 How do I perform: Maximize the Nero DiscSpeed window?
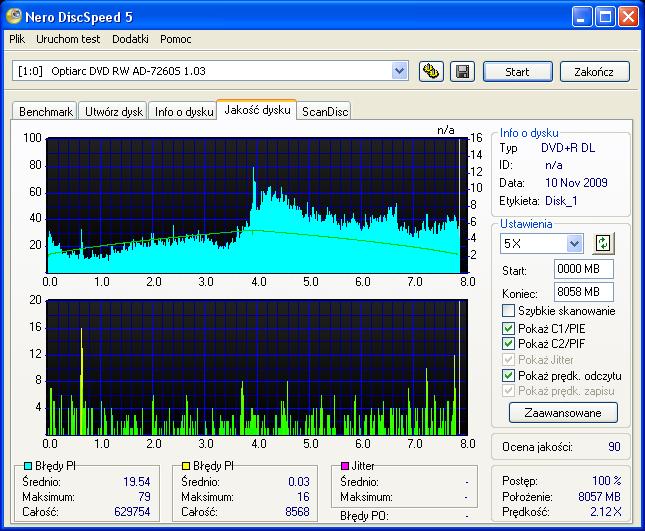pos(605,17)
